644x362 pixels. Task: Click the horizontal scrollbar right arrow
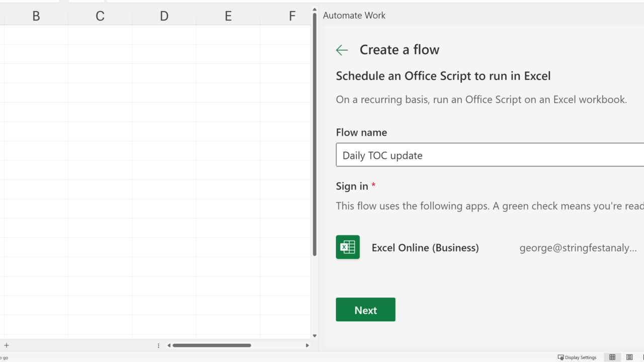[x=307, y=345]
